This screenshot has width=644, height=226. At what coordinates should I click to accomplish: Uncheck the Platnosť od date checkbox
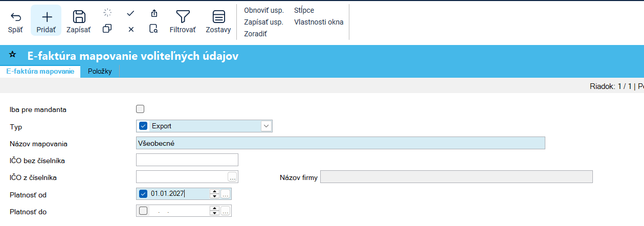(x=143, y=194)
